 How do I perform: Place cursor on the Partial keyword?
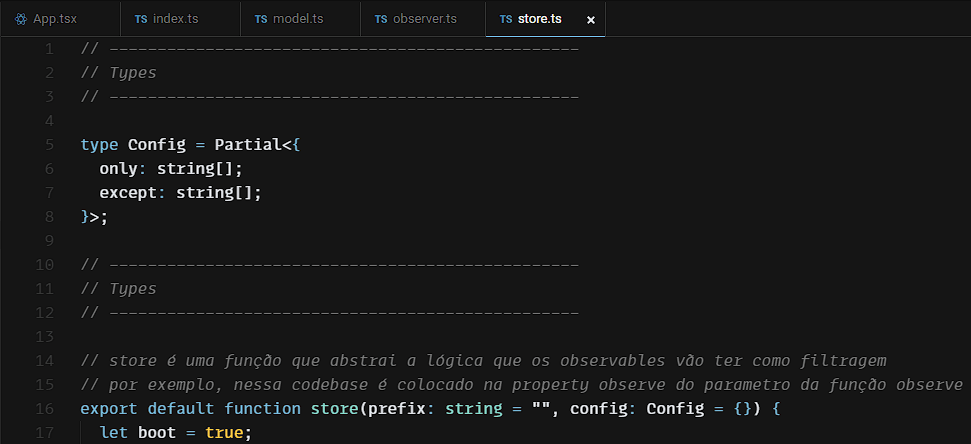click(x=247, y=145)
